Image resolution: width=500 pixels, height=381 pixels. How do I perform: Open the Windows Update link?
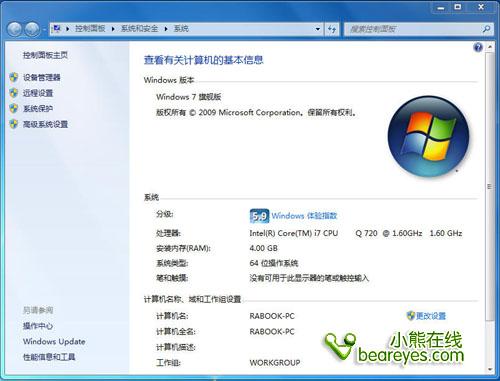(54, 341)
